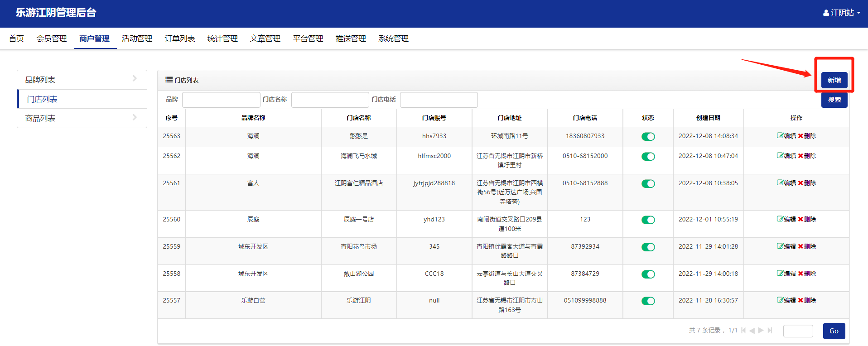Go to next page arrow in pagination
Viewport: 868px width, 346px height.
(761, 331)
